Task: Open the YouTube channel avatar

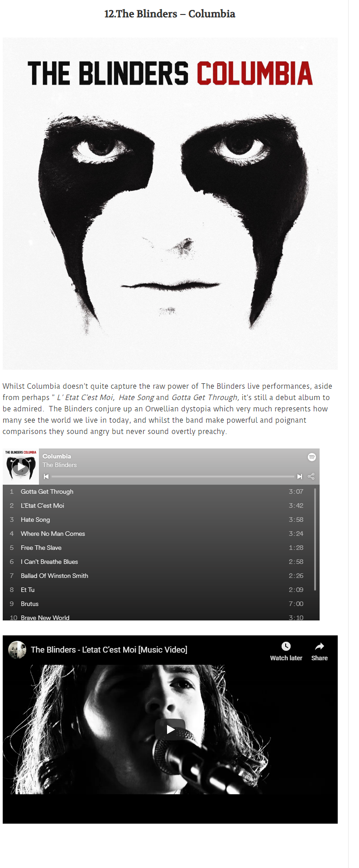Action: pos(17,650)
